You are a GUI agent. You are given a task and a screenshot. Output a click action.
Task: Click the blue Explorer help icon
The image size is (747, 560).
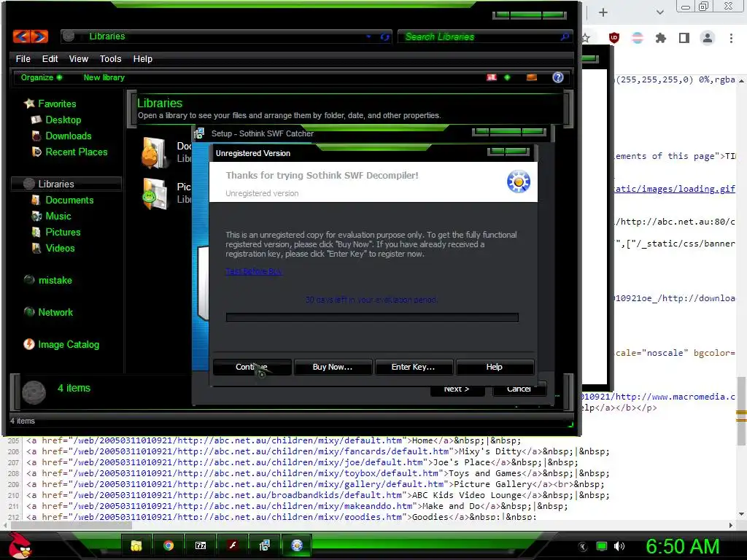coord(558,77)
